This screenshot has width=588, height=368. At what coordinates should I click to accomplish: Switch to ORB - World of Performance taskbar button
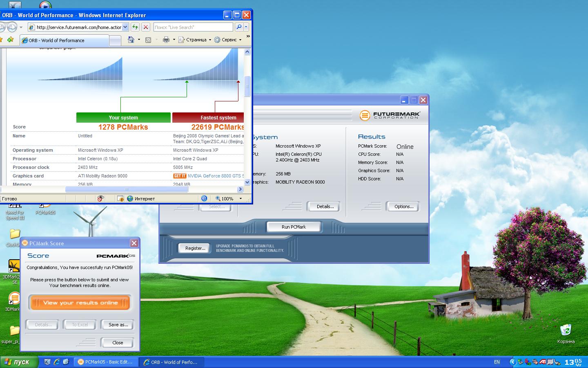point(171,362)
